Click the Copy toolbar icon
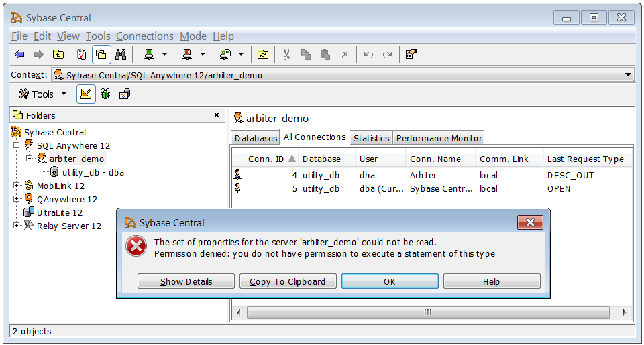The width and height of the screenshot is (644, 345). click(306, 54)
